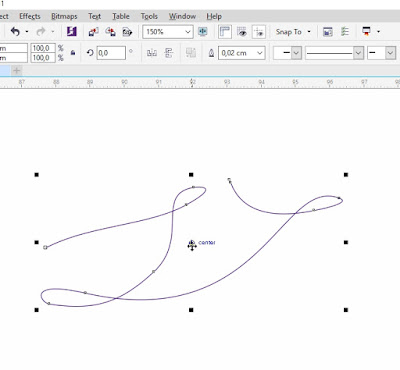Click the top-middle selection handle
400x370 pixels.
pos(191,175)
